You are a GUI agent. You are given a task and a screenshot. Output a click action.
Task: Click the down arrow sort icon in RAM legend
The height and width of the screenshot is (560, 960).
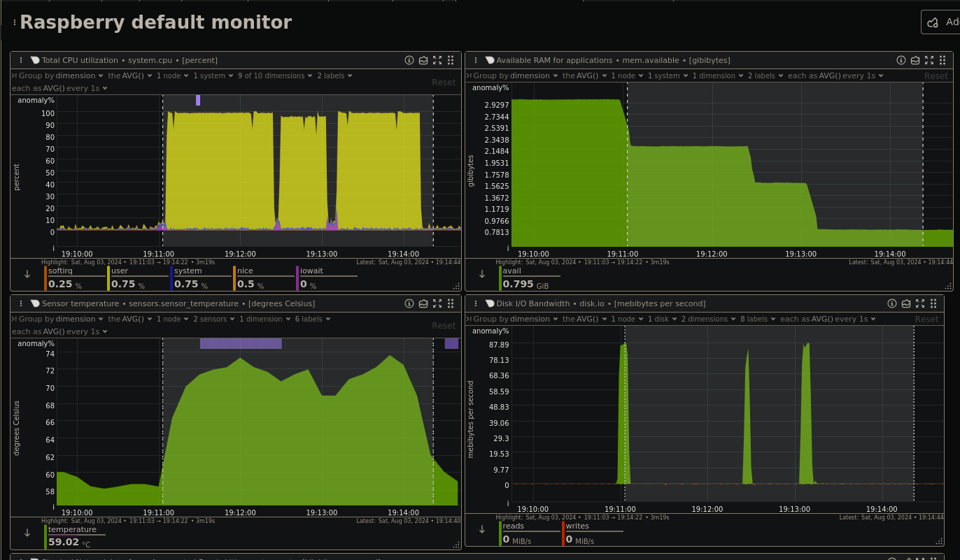tap(482, 274)
